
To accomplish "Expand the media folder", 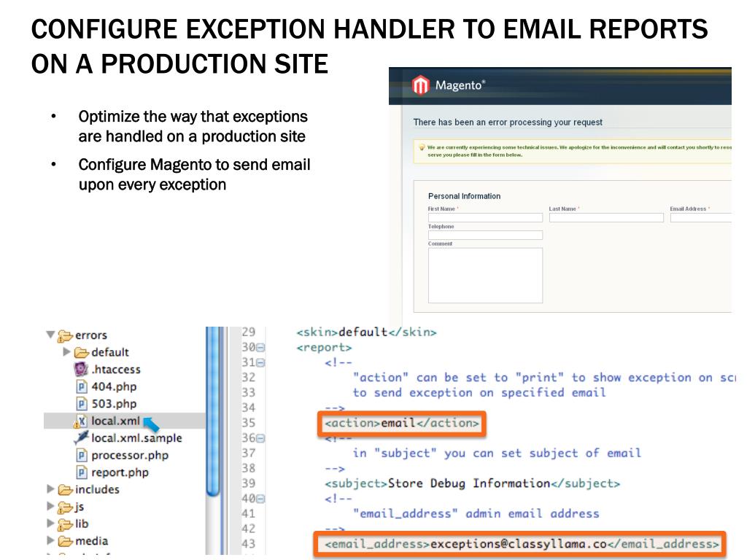I will point(50,540).
